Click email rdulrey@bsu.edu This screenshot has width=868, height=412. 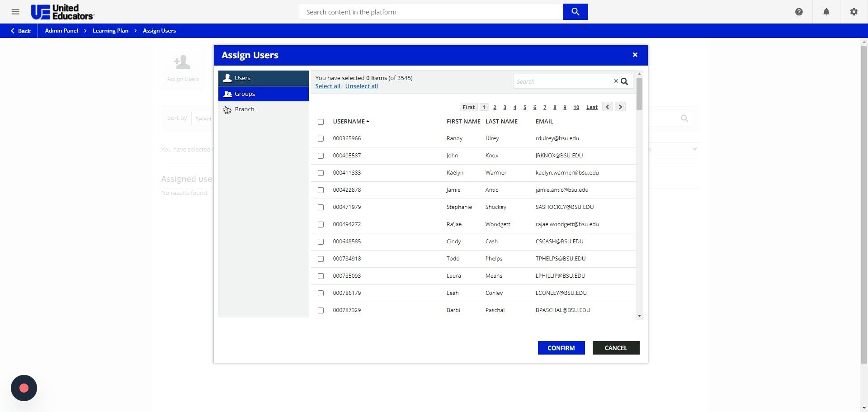(557, 138)
